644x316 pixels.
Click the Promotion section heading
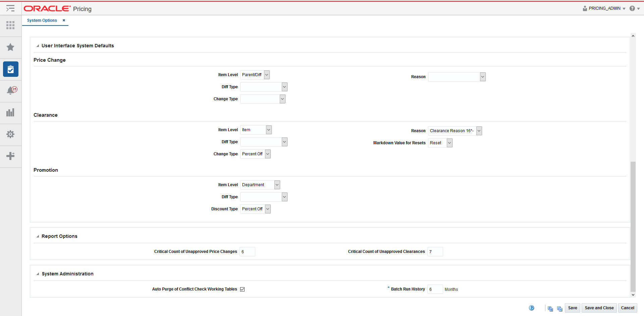[x=46, y=170]
